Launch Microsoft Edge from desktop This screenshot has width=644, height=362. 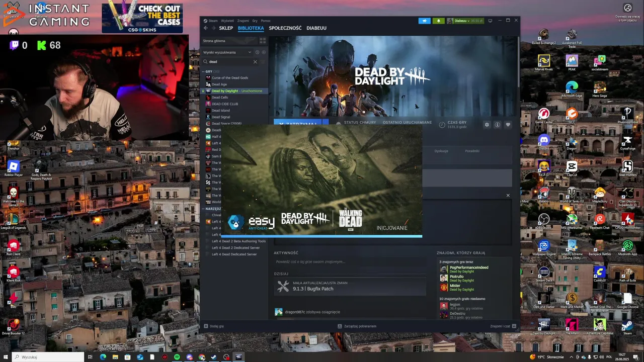click(x=572, y=89)
